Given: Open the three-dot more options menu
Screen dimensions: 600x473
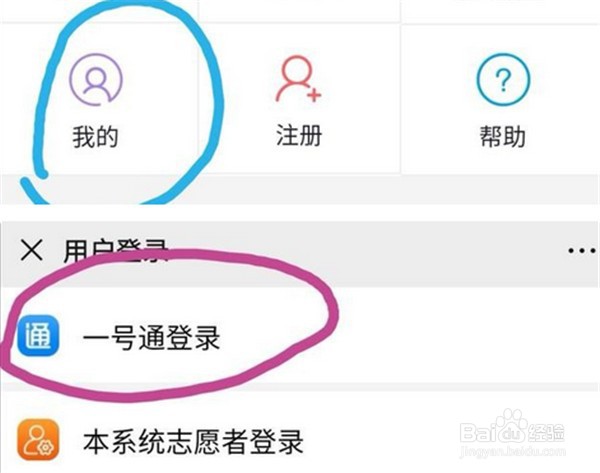Looking at the screenshot, I should pyautogui.click(x=582, y=251).
